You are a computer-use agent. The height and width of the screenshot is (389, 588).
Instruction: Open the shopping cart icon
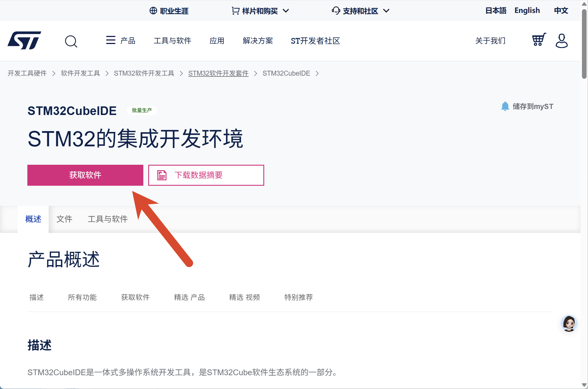coord(539,40)
